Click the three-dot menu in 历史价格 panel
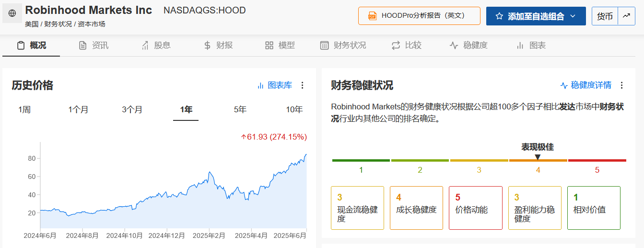The image size is (644, 248). point(302,85)
